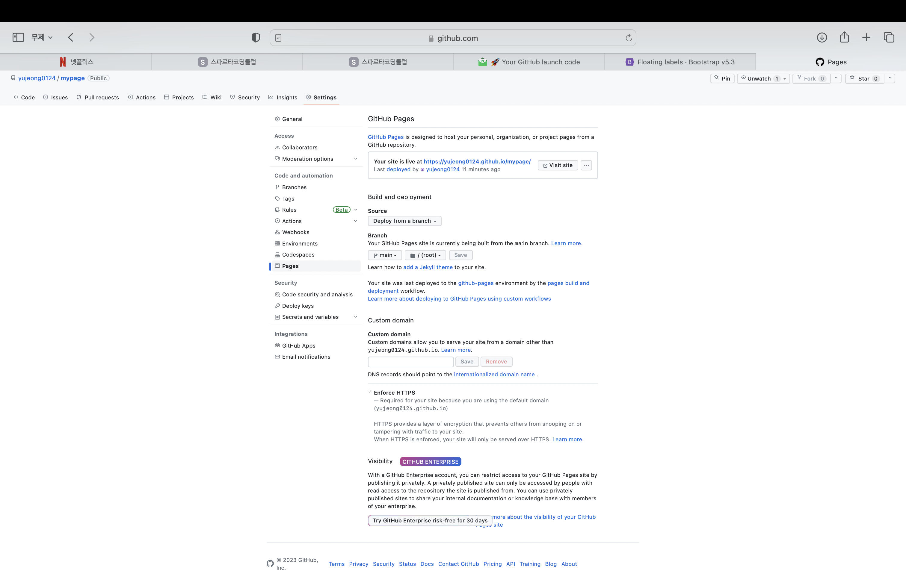
Task: Go back with the back arrow
Action: tap(70, 37)
